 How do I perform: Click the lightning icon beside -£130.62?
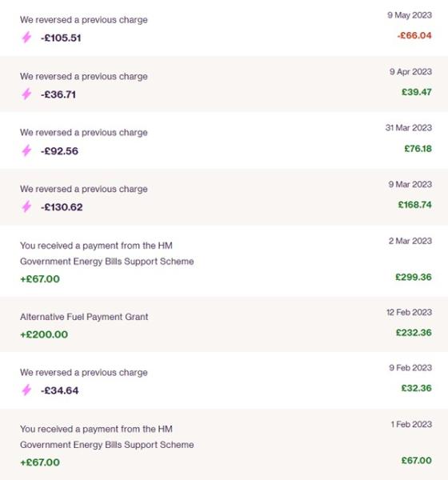tap(26, 206)
